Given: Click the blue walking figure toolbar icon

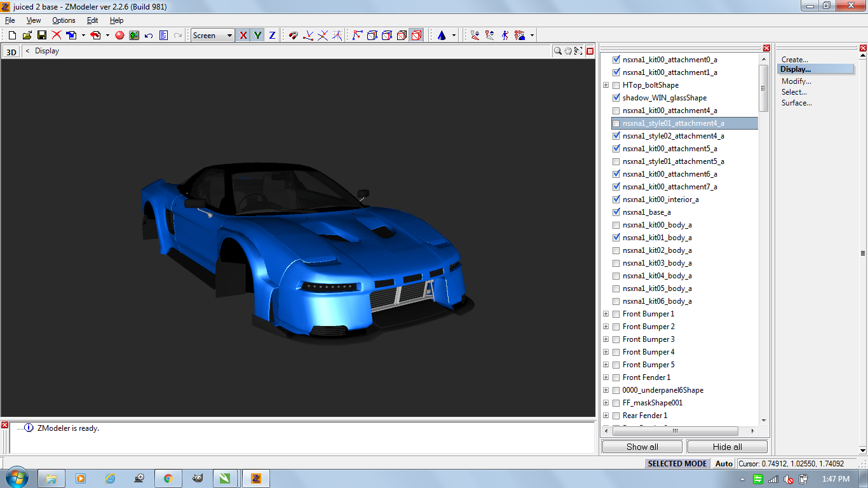Looking at the screenshot, I should click(505, 36).
